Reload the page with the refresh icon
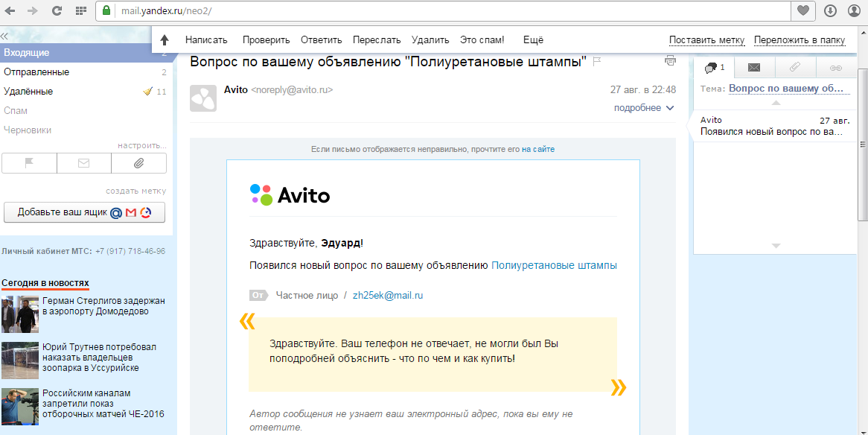The width and height of the screenshot is (868, 435). pyautogui.click(x=57, y=10)
